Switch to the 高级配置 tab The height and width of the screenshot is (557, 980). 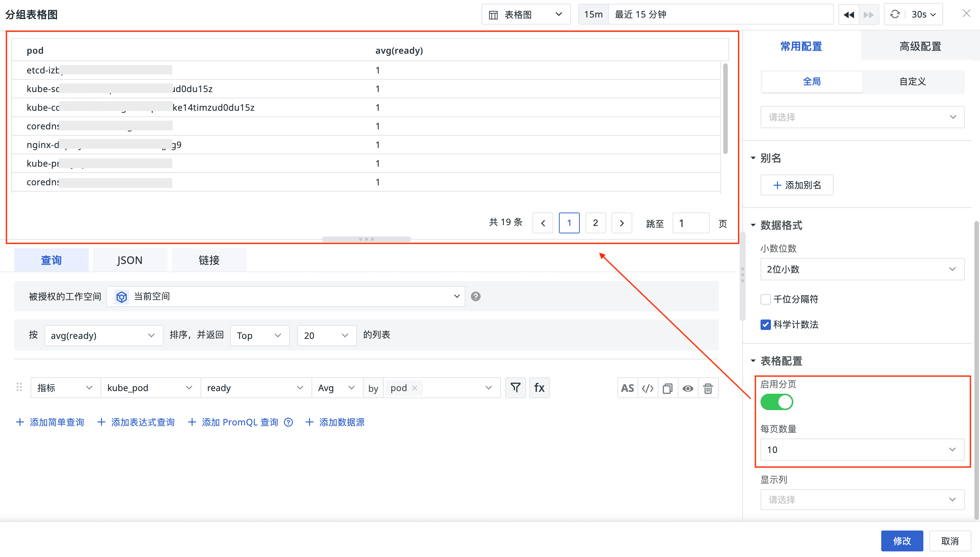point(920,46)
